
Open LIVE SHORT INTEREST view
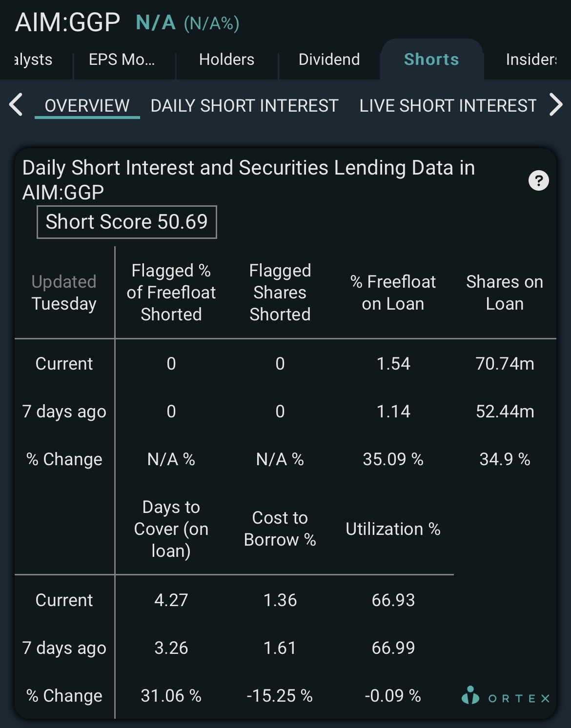[448, 106]
